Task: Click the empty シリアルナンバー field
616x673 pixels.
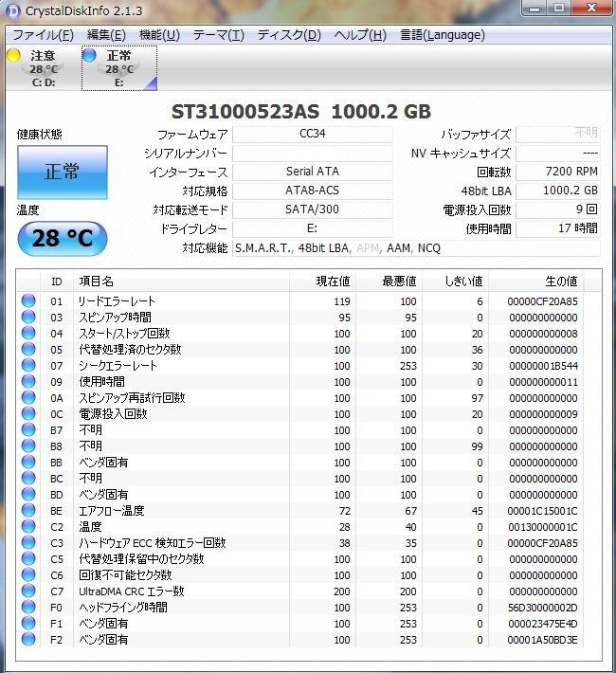Action: coord(312,154)
